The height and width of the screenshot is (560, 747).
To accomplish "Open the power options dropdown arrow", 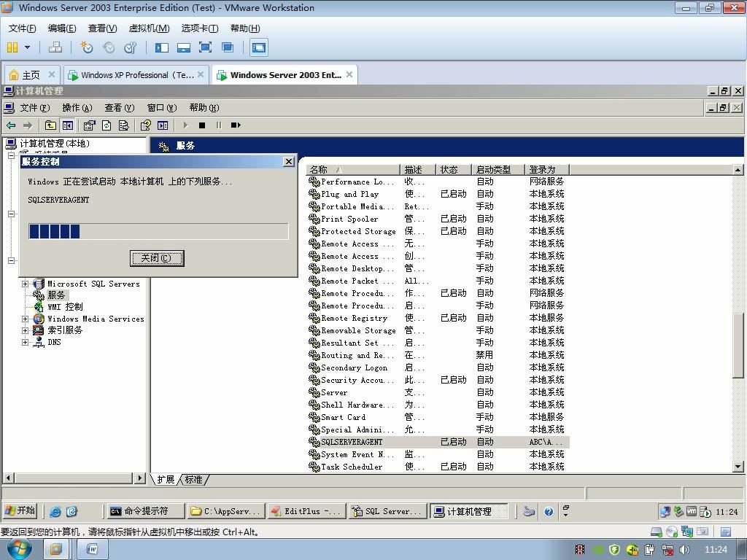I will pos(27,47).
